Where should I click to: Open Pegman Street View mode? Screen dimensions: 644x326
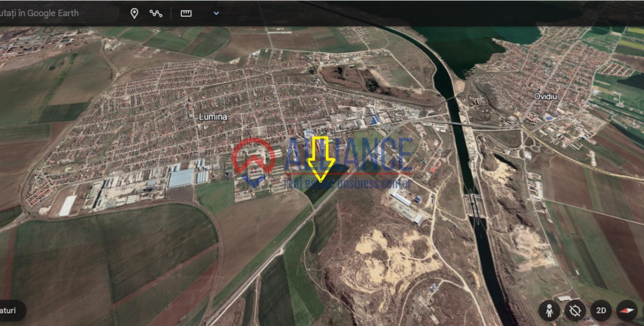pyautogui.click(x=549, y=310)
